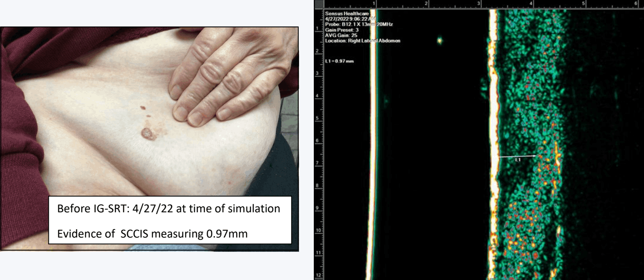Click the 'Before IG-SRT: 4/27/22' caption line
Viewport: 644px width, 280px height.
tap(168, 209)
